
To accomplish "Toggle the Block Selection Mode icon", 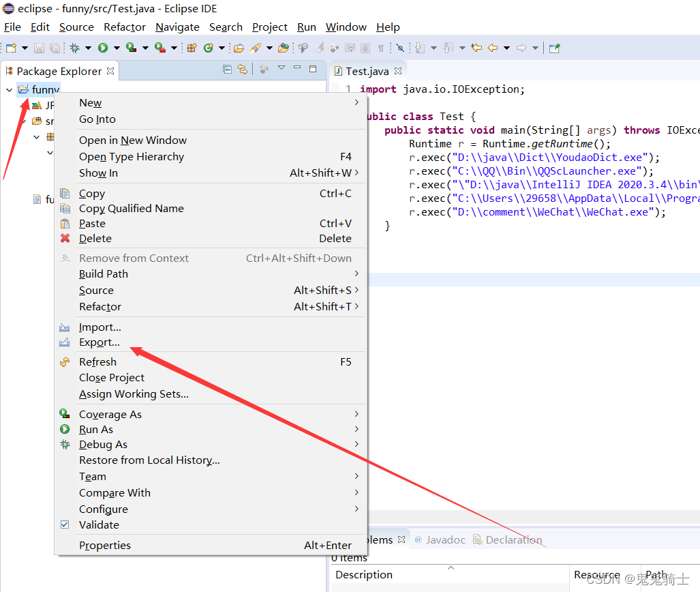I will tap(365, 48).
